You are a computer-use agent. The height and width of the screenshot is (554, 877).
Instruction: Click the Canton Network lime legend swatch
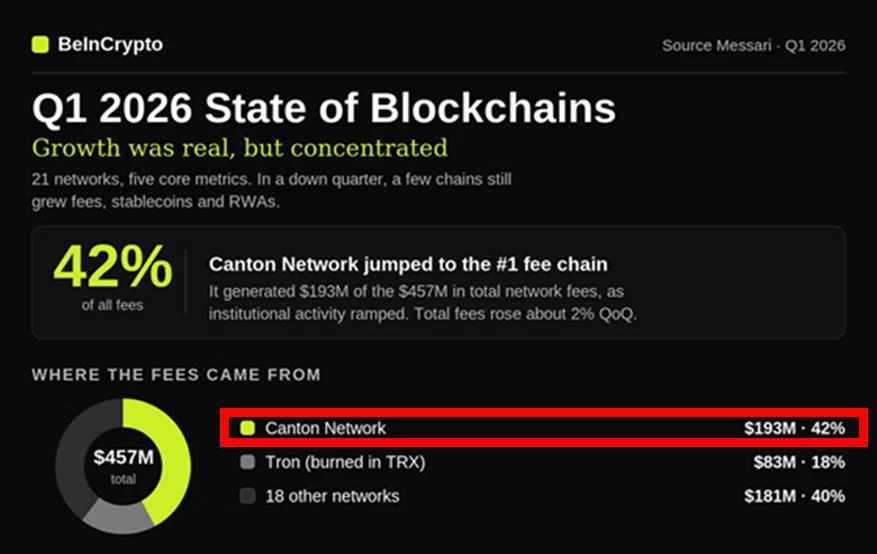[x=247, y=428]
